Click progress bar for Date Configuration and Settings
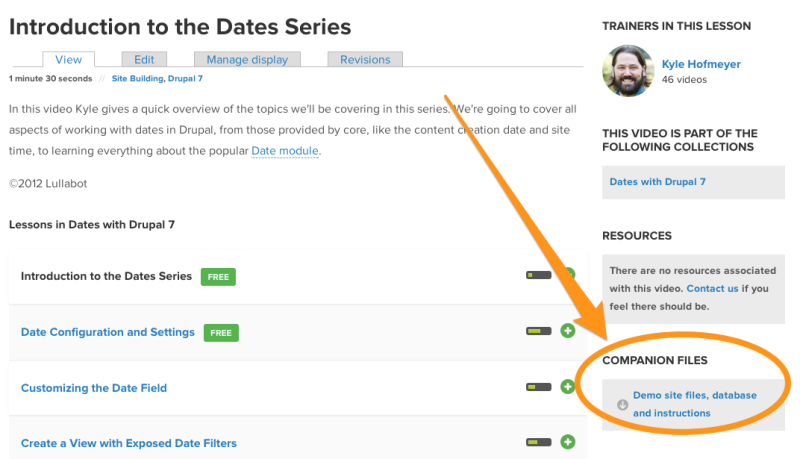 point(539,331)
